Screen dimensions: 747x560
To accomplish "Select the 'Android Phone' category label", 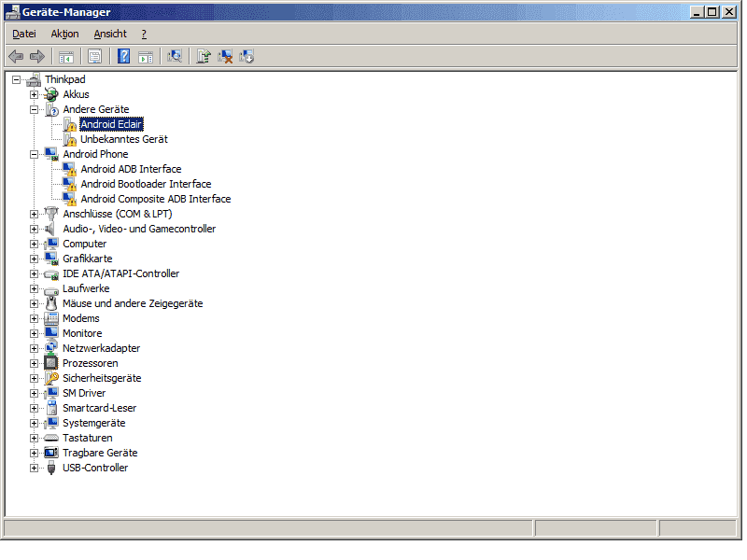I will click(96, 154).
